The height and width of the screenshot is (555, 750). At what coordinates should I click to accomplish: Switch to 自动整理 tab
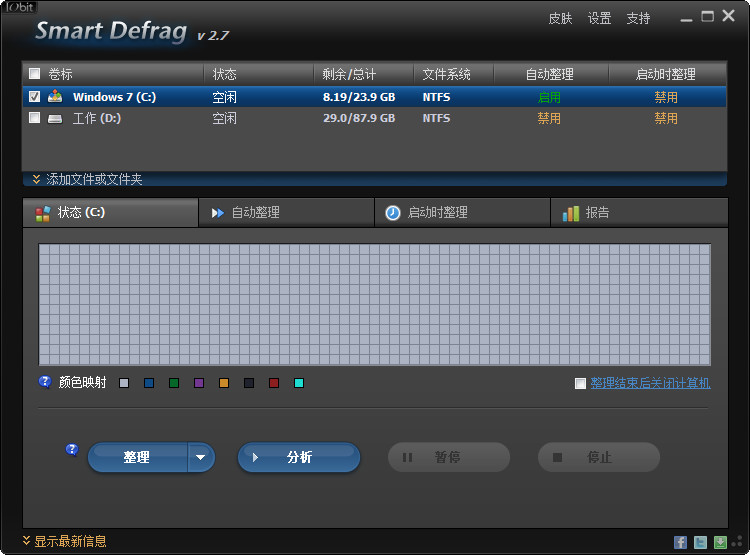tap(286, 212)
